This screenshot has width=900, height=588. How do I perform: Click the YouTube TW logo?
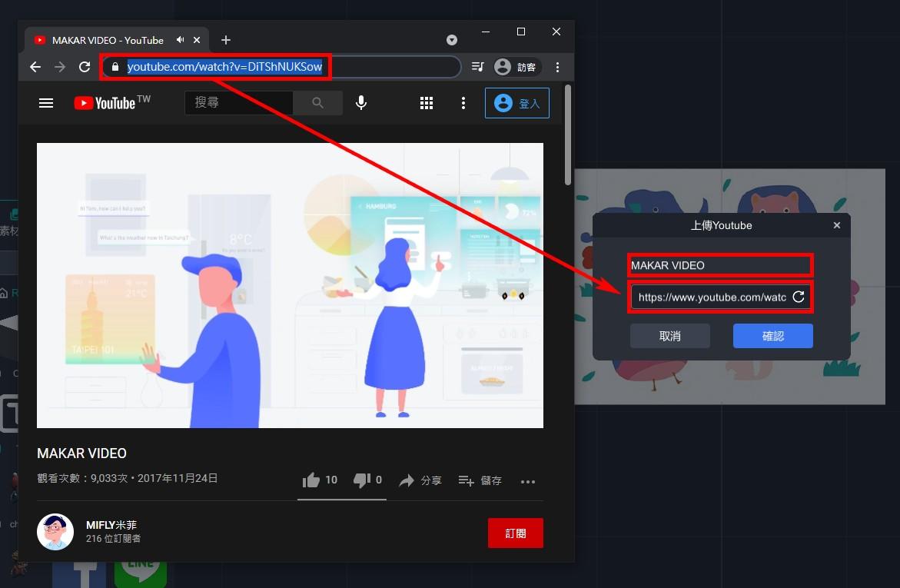tap(112, 103)
